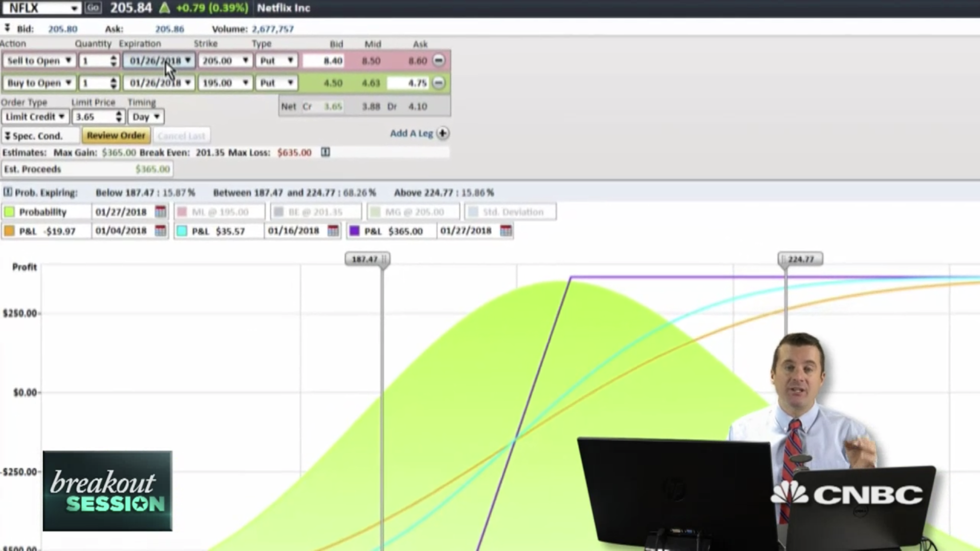Toggle the Spec. Cond. checkbox

click(6, 135)
